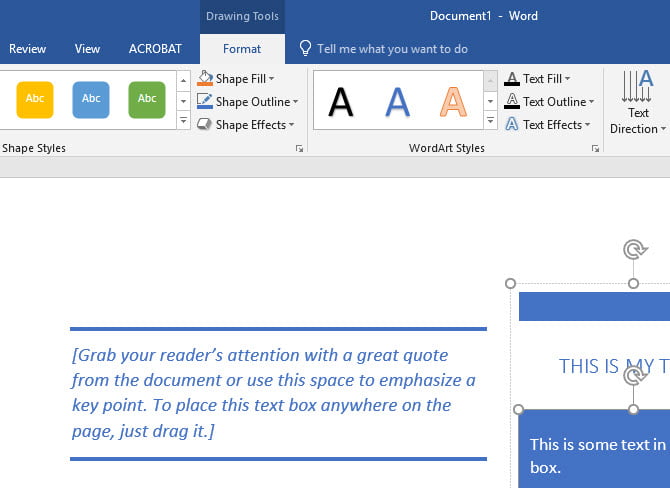Select the Format tab
Screen dimensions: 670x488
[242, 49]
